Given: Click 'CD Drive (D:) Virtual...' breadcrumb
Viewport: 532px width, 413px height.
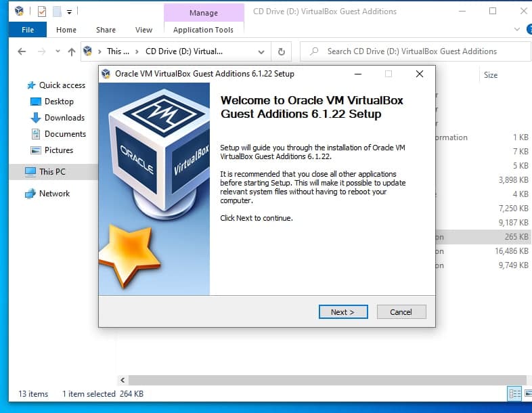Looking at the screenshot, I should point(184,51).
